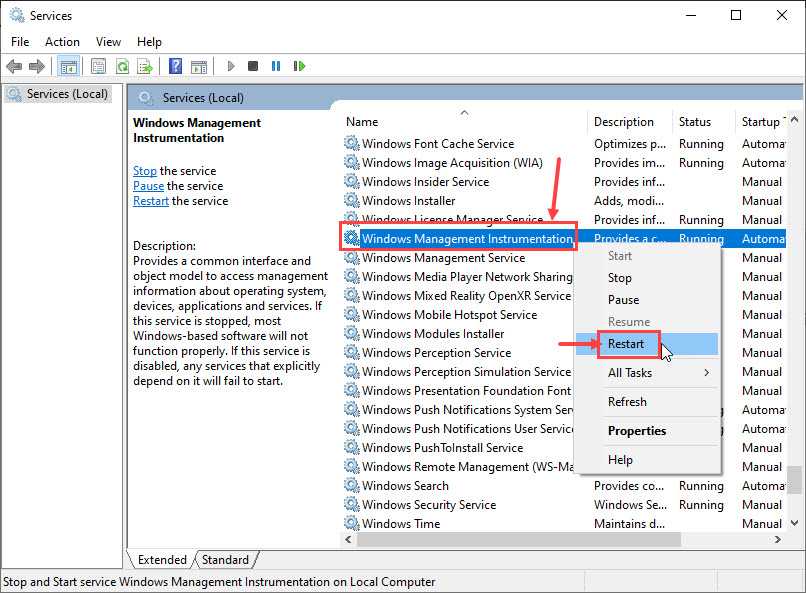Choose Refresh in the context menu
This screenshot has width=806, height=593.
[649, 402]
